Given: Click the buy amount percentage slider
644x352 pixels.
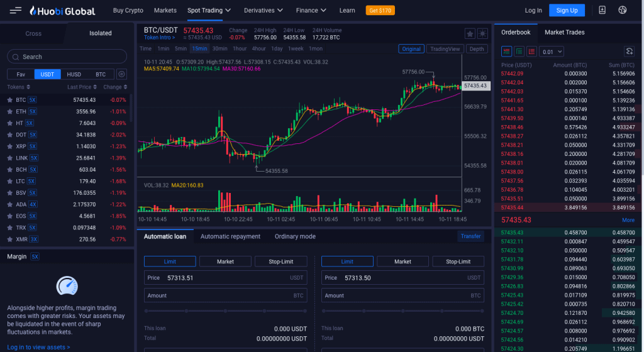Looking at the screenshot, I should pyautogui.click(x=226, y=311).
